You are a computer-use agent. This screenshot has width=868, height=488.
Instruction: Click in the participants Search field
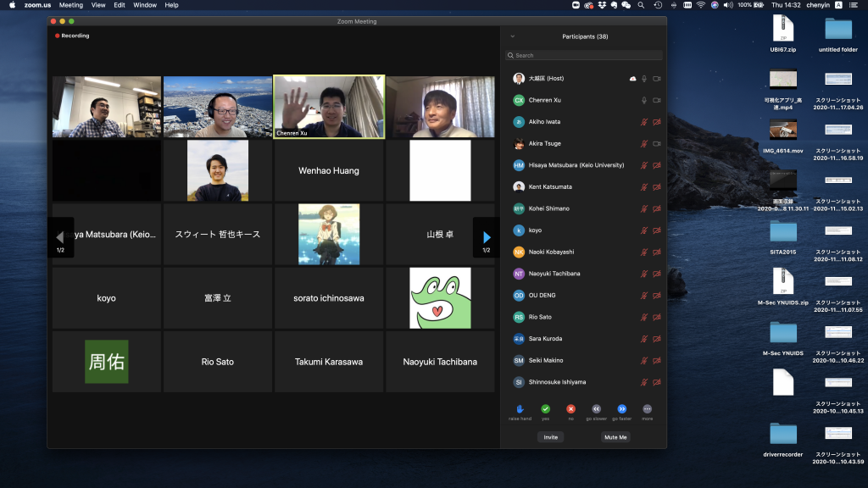click(x=584, y=55)
